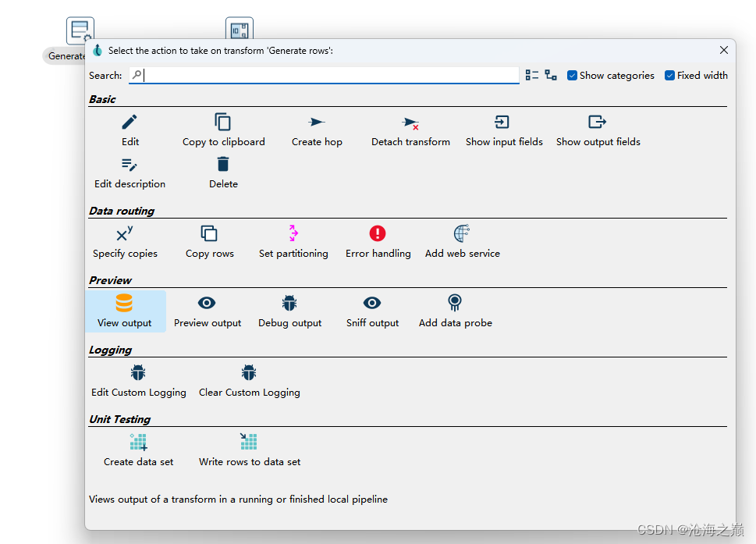Click the dialog title 'Select the action to take'
This screenshot has height=544, width=756.
point(220,51)
